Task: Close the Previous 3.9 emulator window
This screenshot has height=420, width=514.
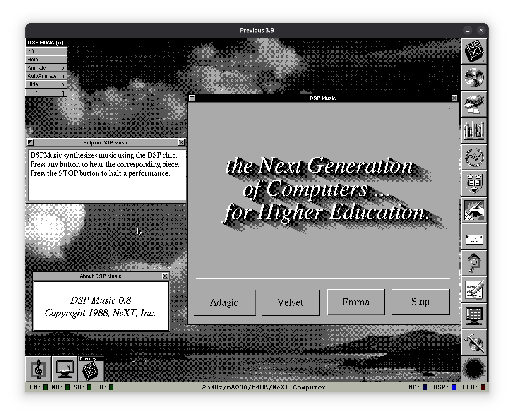Action: pos(481,30)
